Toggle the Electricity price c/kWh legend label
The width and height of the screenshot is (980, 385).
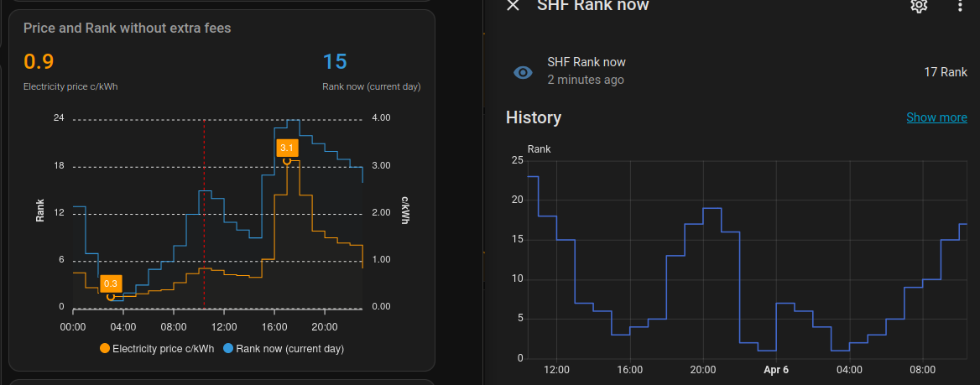click(163, 349)
